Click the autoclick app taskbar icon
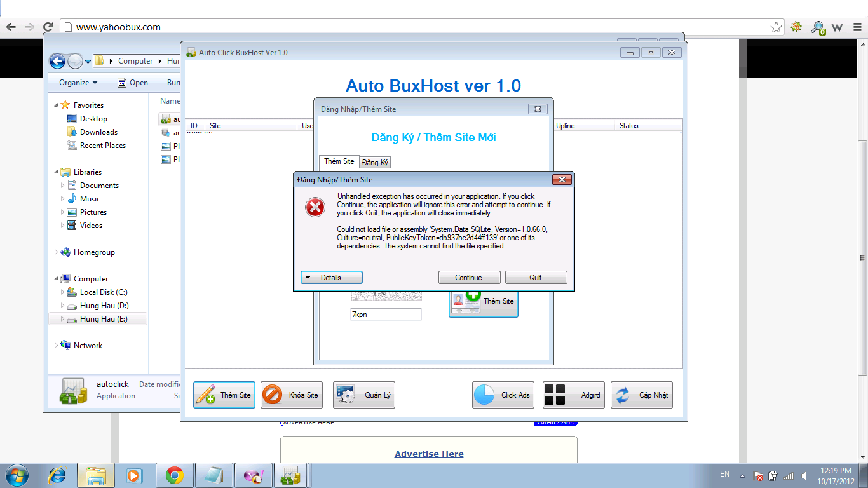The height and width of the screenshot is (488, 868). click(291, 475)
